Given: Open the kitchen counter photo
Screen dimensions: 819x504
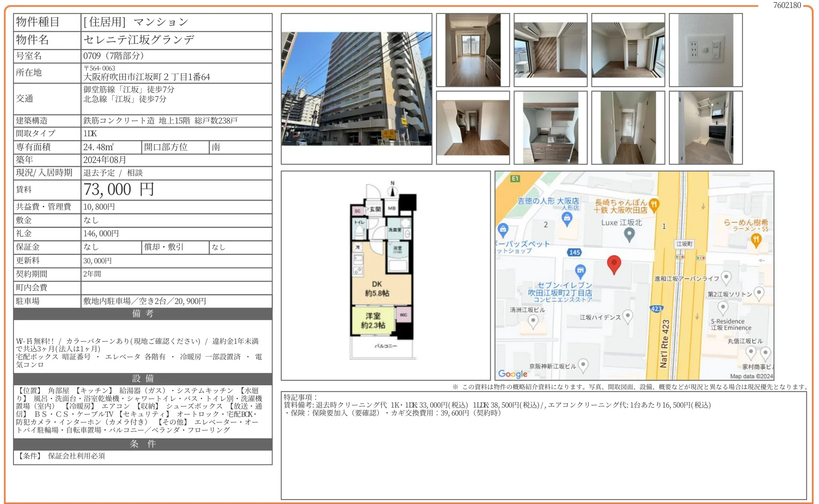Looking at the screenshot, I should (550, 128).
